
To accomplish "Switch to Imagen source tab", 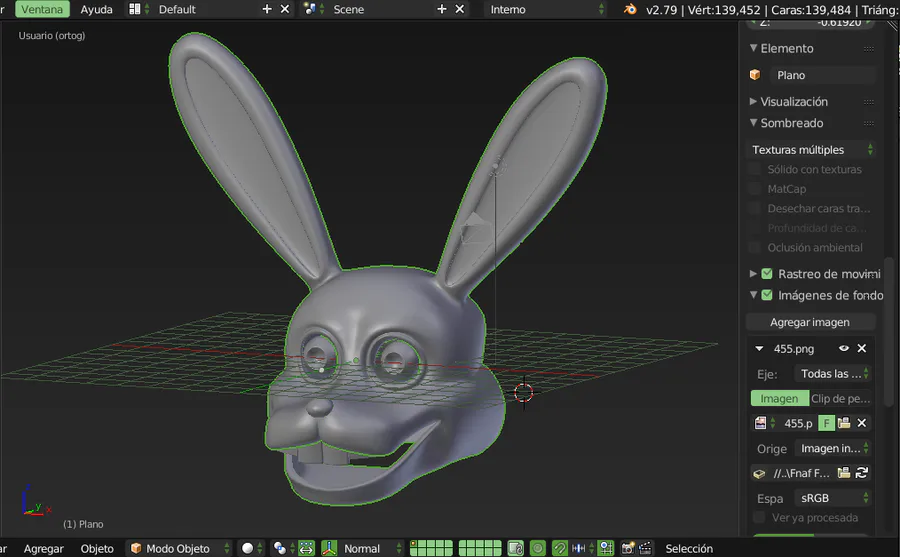I will [x=779, y=399].
